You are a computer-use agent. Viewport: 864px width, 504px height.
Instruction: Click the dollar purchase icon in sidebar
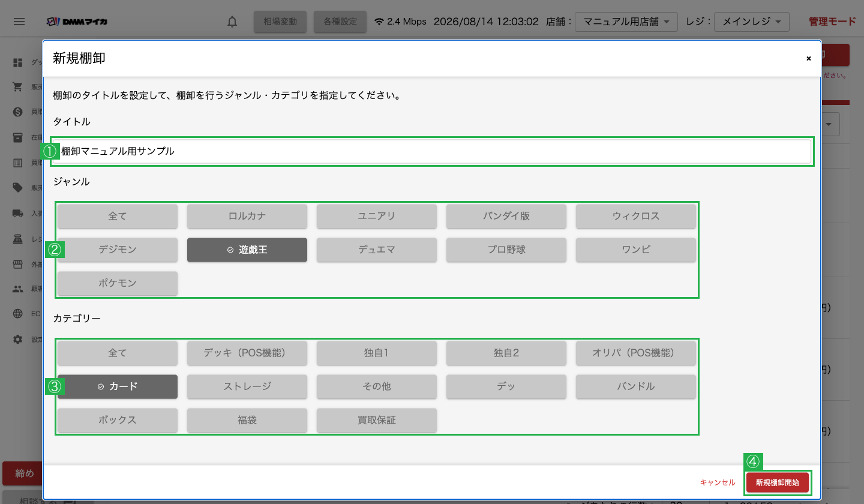[x=18, y=112]
